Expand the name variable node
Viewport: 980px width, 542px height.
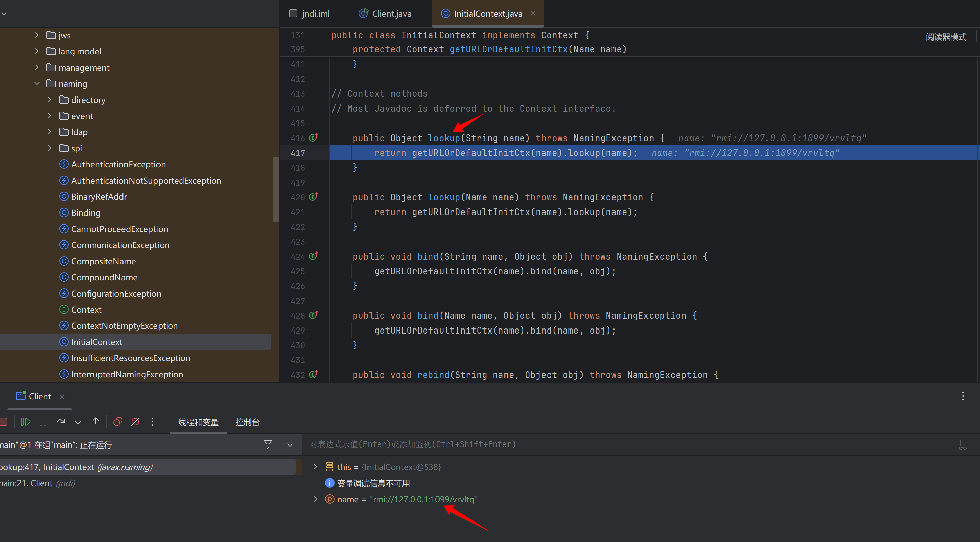pos(315,499)
